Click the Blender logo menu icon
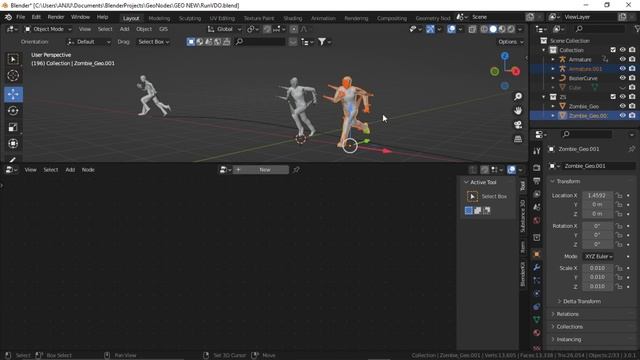 point(8,17)
